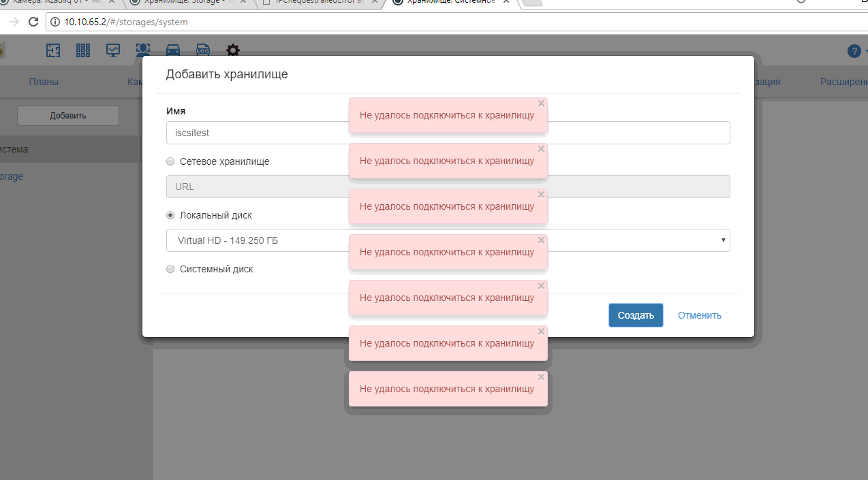Focus the Имя field containing iscsitest
The height and width of the screenshot is (480, 868).
tap(448, 133)
